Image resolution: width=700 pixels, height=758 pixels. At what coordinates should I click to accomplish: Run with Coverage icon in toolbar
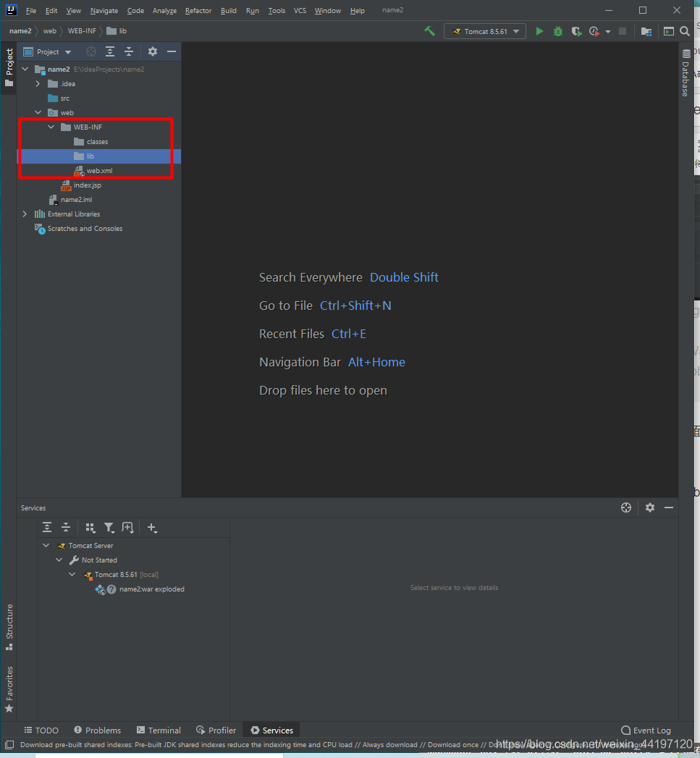coord(576,31)
